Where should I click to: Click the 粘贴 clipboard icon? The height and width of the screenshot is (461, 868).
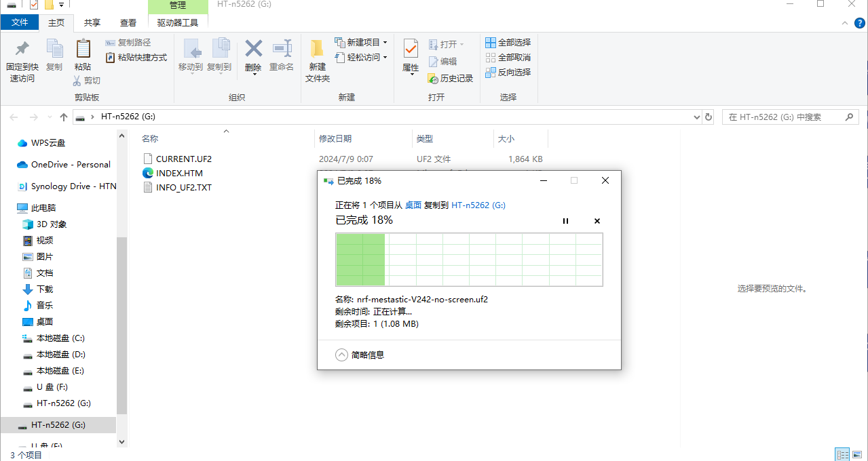(x=83, y=49)
